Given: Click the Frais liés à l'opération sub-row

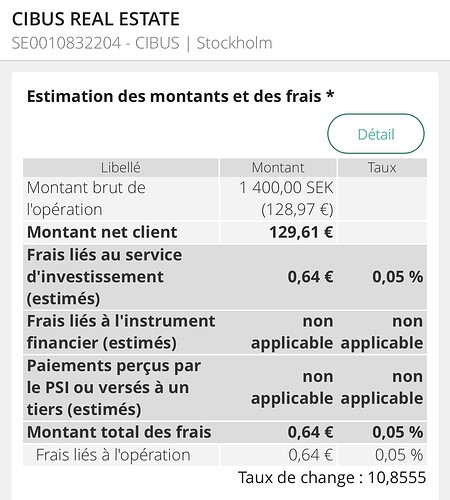Looking at the screenshot, I should pos(225,455).
